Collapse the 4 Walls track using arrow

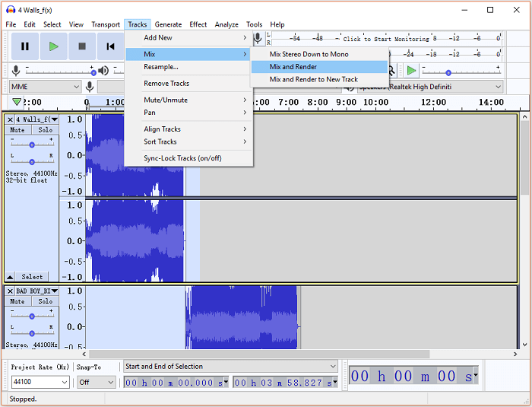(10, 277)
